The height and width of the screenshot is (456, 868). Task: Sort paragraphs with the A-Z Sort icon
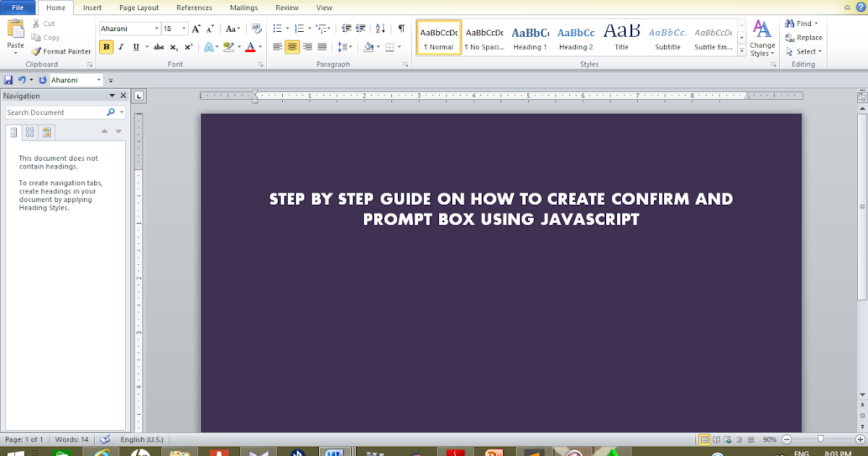pyautogui.click(x=380, y=29)
